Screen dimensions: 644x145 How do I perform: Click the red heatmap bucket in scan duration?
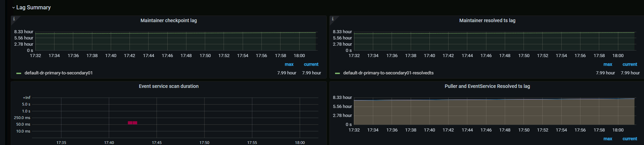click(133, 123)
